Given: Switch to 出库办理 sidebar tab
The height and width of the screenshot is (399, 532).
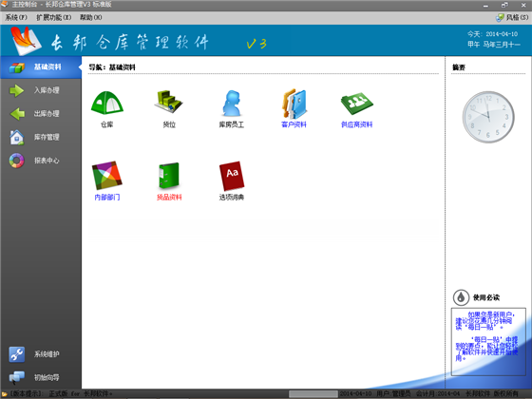Looking at the screenshot, I should pos(41,114).
